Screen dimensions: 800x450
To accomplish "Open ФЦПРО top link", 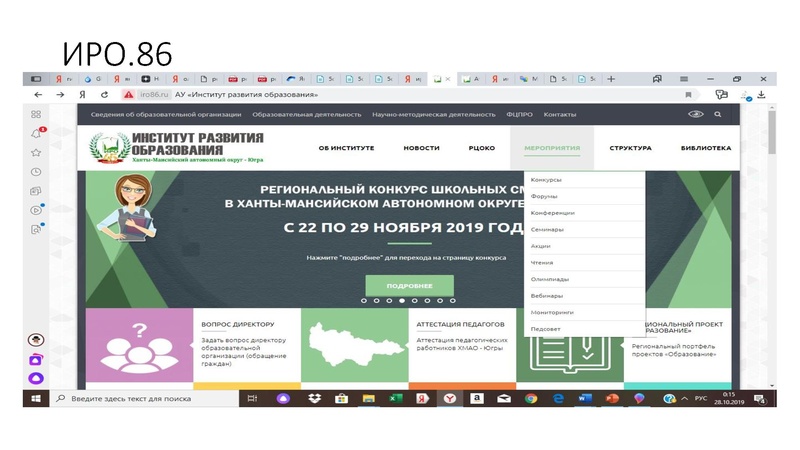I will click(x=519, y=114).
